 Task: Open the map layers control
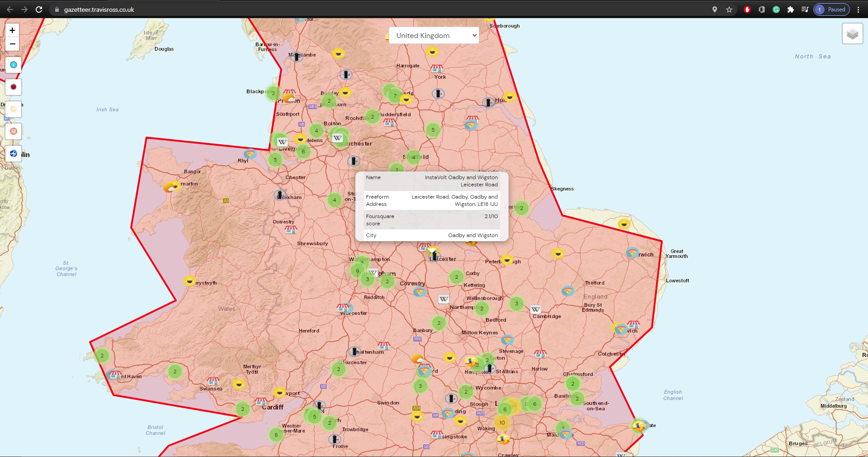tap(852, 34)
